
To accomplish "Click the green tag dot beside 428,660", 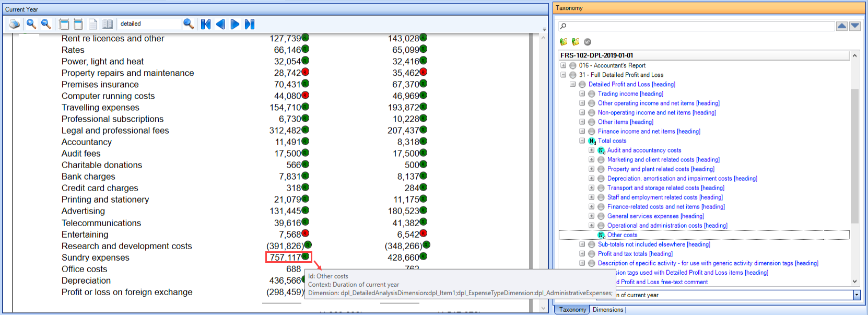I will click(x=424, y=256).
